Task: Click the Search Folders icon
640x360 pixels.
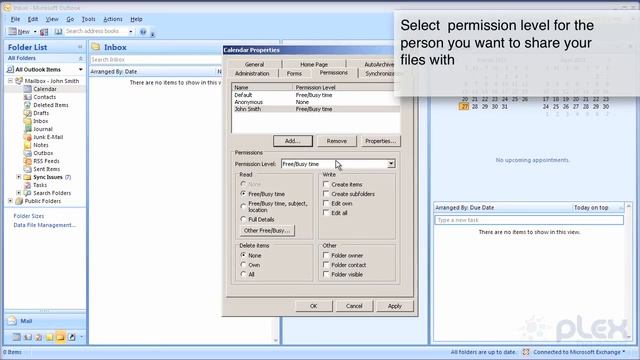Action: (27, 193)
